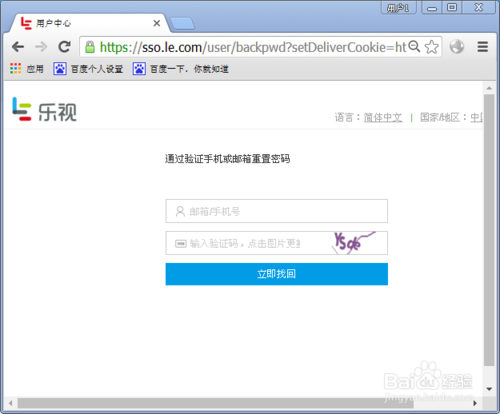Click the browser back arrow

(18, 47)
